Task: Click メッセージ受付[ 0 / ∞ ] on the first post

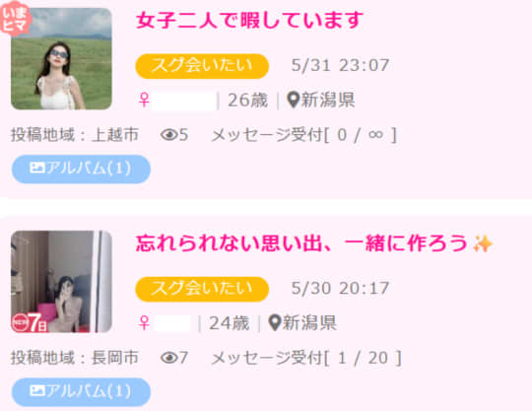Action: (304, 135)
